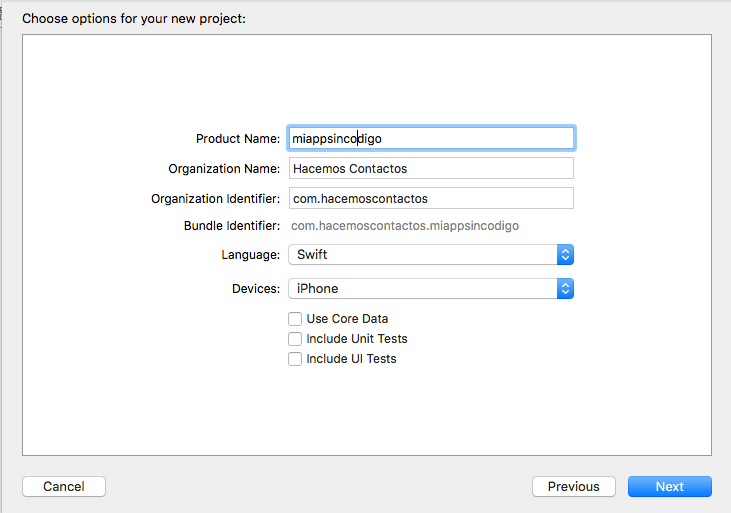This screenshot has height=513, width=731.
Task: Check the Include Unit Tests checkbox
Action: tap(295, 339)
